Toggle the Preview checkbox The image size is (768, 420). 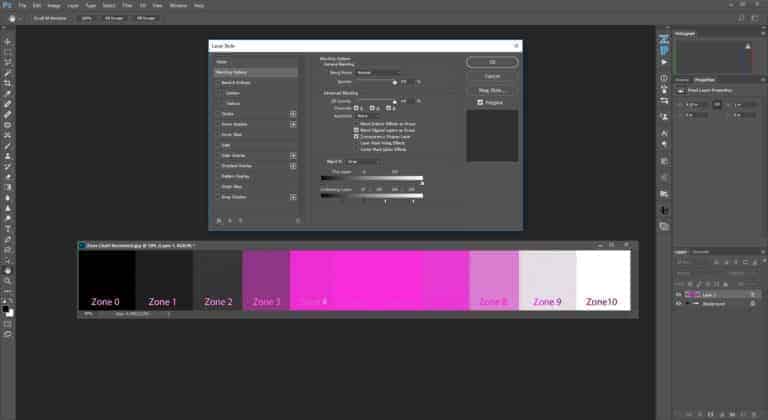480,102
